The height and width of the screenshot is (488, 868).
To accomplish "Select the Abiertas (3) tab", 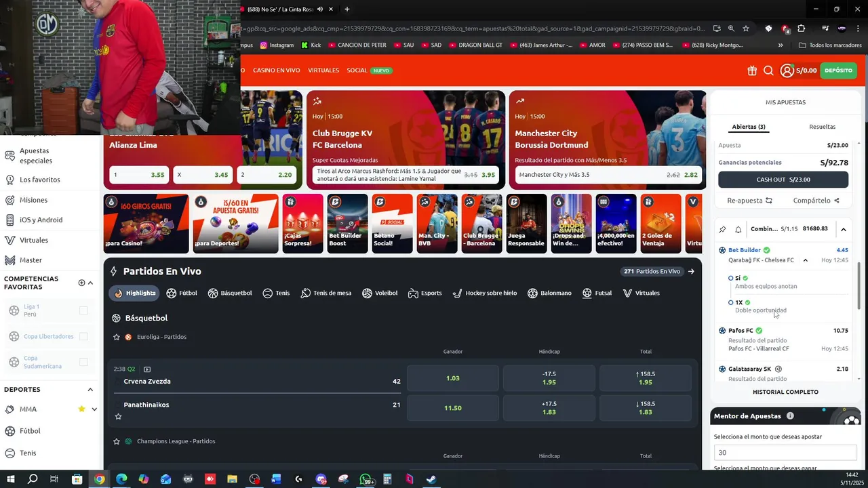I will 749,127.
